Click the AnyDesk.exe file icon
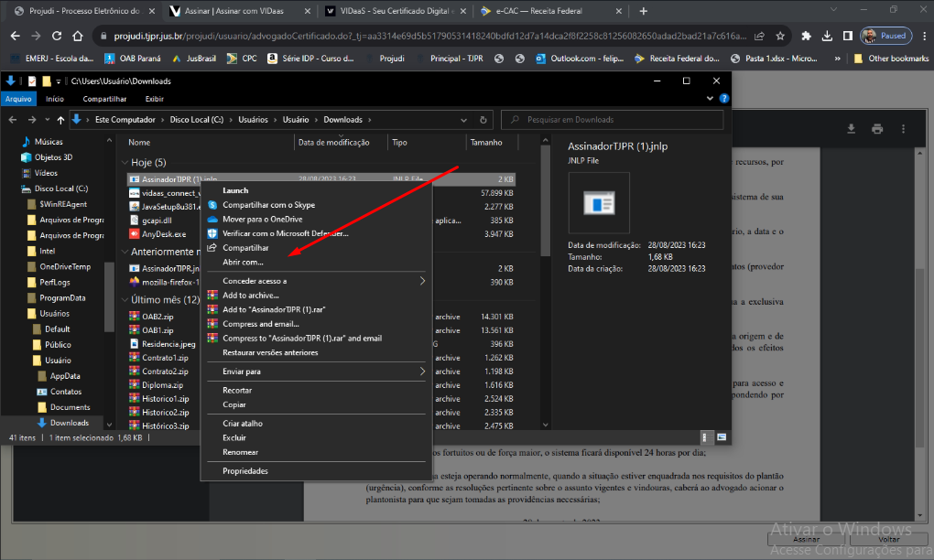934x560 pixels. coord(134,234)
